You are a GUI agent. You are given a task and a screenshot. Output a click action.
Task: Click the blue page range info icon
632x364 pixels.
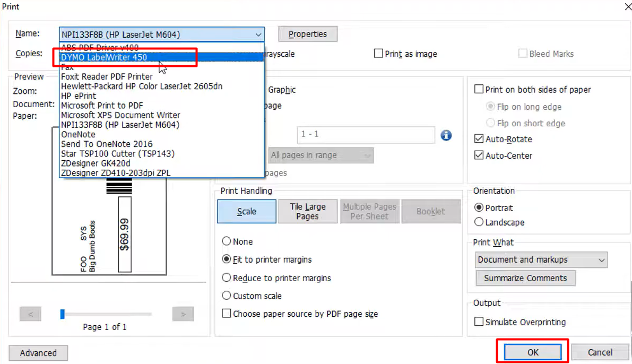click(x=446, y=135)
